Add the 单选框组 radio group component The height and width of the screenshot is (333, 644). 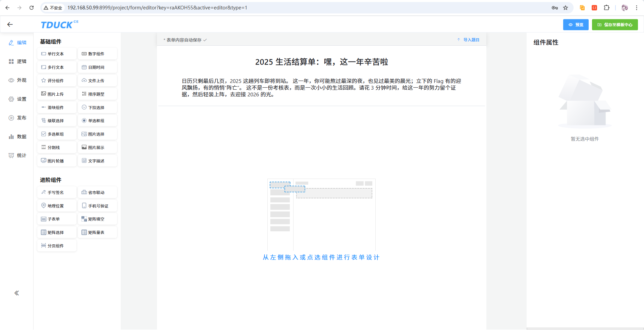pyautogui.click(x=97, y=121)
